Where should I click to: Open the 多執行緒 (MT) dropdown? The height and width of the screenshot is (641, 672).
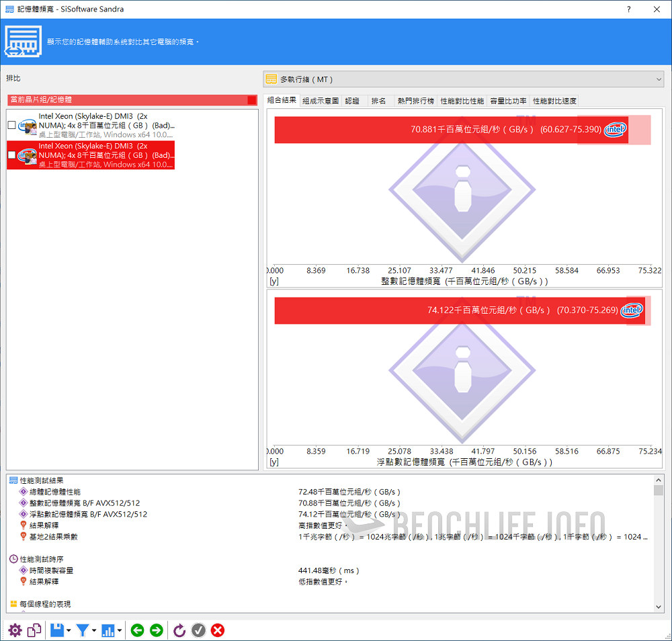tap(463, 79)
